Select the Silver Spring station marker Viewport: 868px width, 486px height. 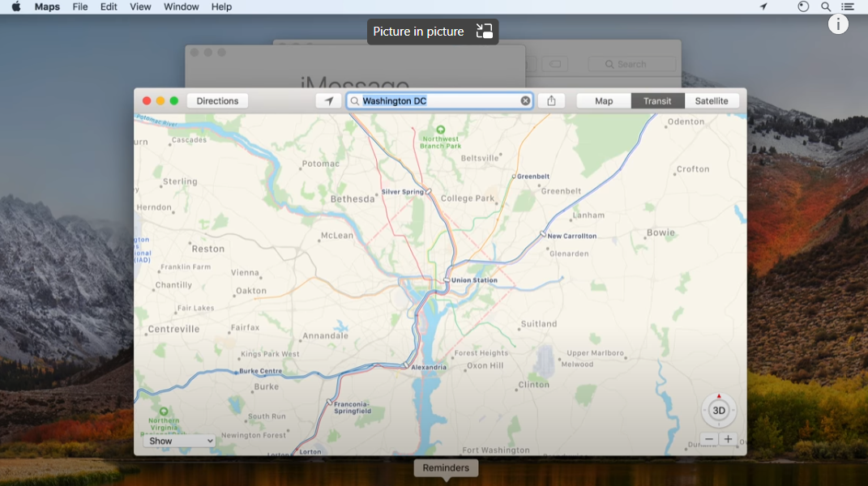429,191
